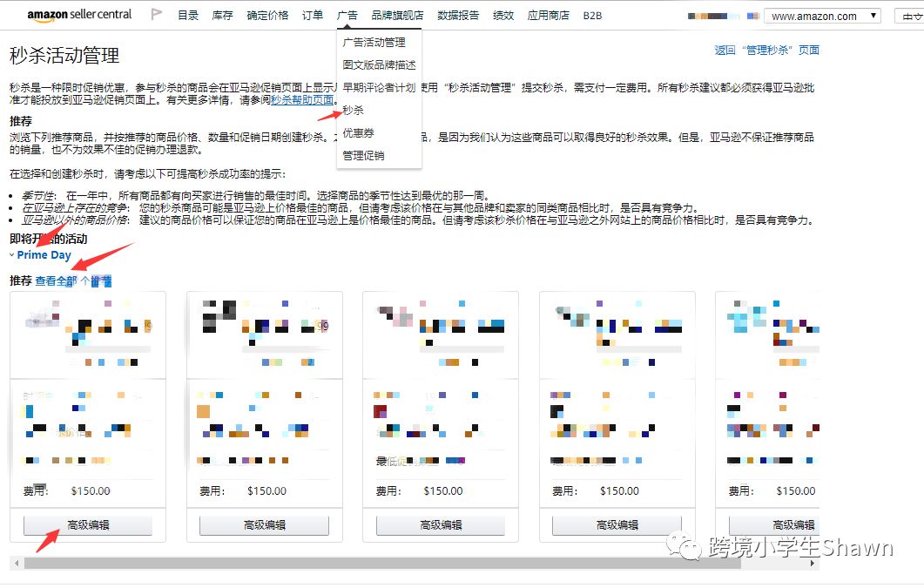924x588 pixels.
Task: Open the 应用商店 menu
Action: click(x=548, y=16)
